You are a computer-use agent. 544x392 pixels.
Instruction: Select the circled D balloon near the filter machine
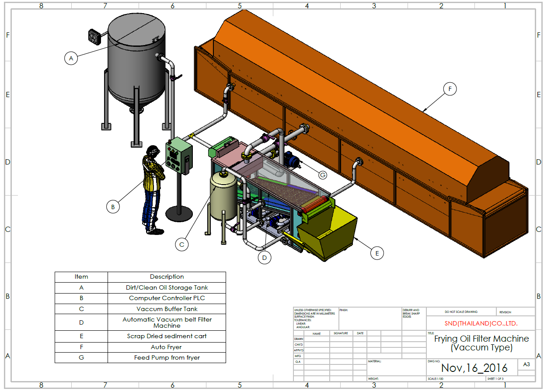coord(264,258)
